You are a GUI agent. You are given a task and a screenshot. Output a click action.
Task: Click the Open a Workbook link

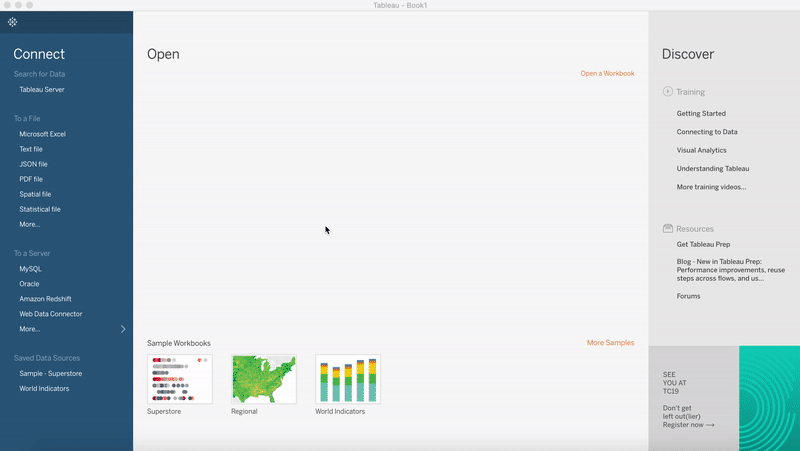click(607, 73)
